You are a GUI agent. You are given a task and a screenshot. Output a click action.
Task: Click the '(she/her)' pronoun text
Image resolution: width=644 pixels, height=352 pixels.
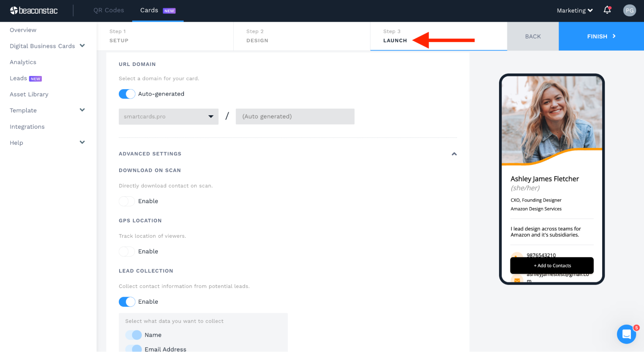coord(525,188)
